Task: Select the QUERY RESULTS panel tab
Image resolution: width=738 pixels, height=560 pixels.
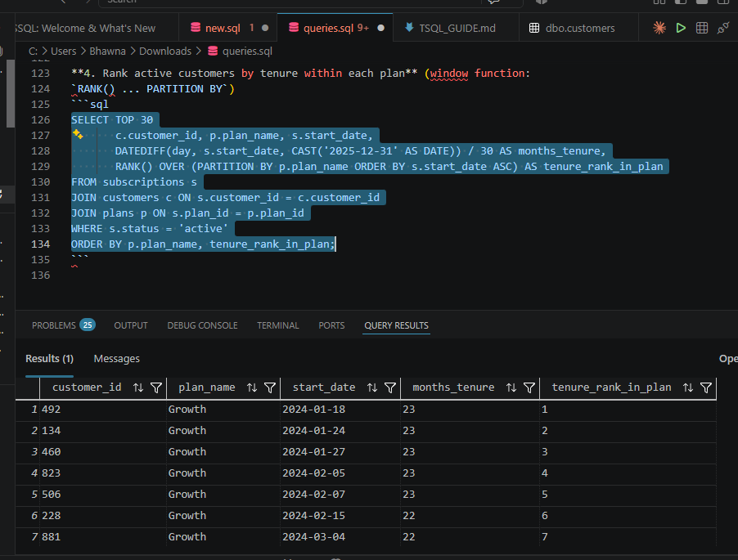Action: [x=396, y=325]
